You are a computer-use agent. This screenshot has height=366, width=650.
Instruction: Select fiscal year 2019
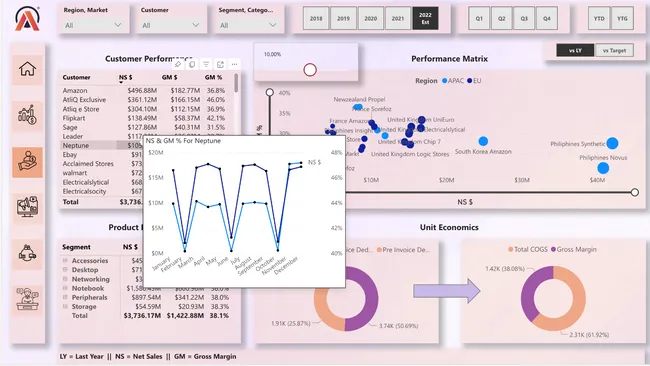343,19
